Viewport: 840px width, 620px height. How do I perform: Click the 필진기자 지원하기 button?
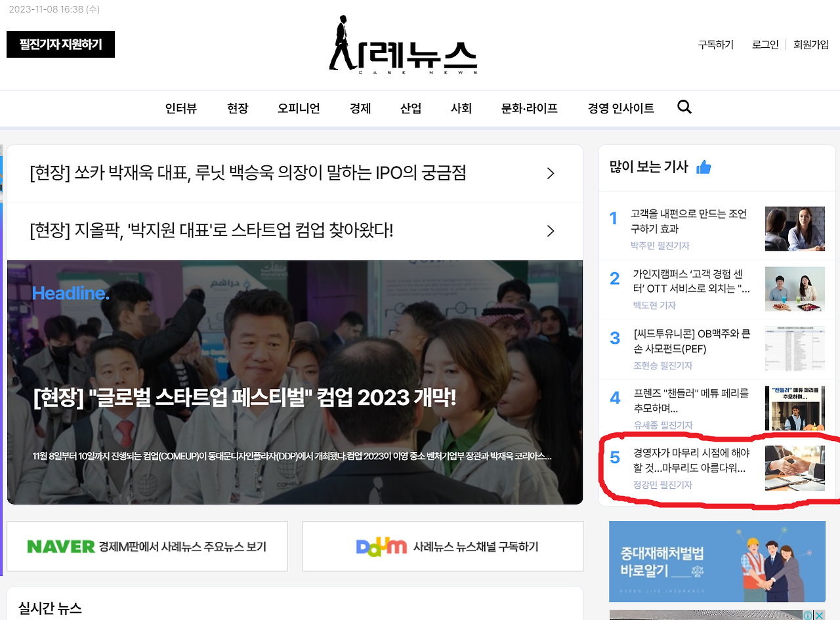(x=60, y=44)
